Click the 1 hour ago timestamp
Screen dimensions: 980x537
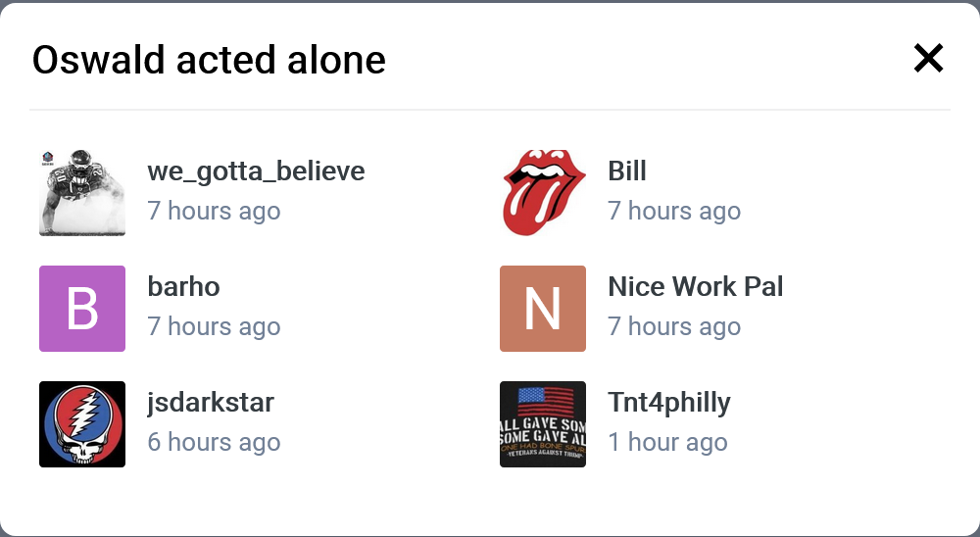pyautogui.click(x=667, y=442)
